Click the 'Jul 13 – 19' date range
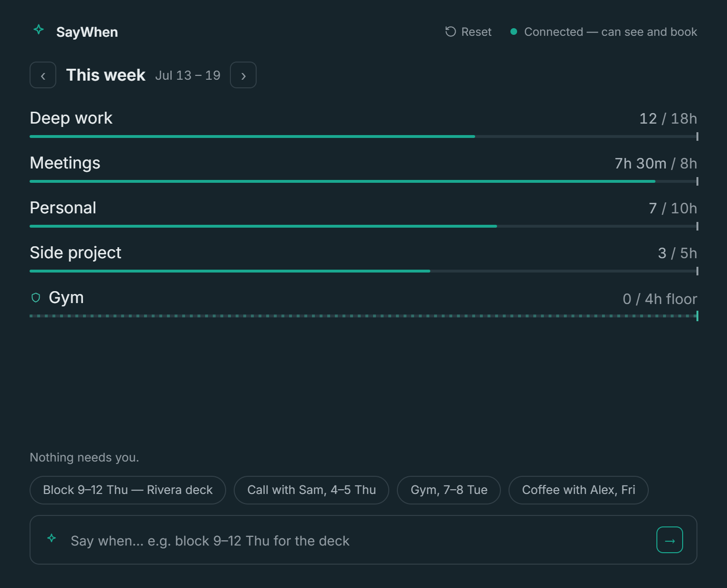727x588 pixels. pos(188,75)
